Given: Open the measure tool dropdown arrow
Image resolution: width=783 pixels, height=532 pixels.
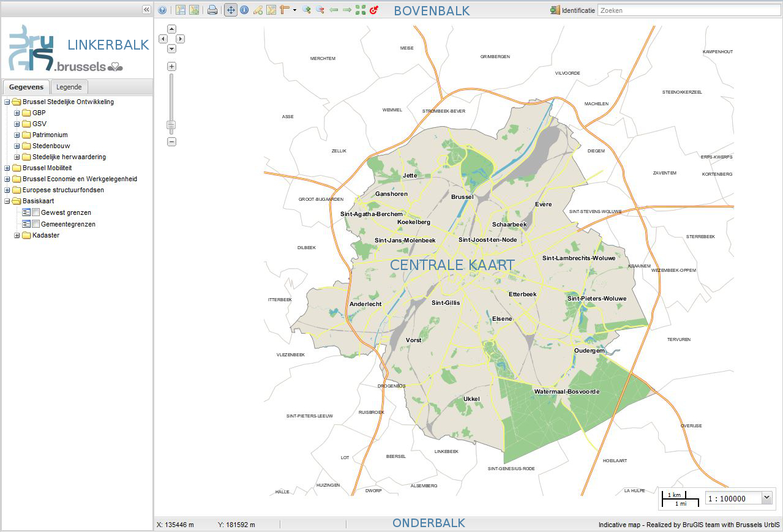Looking at the screenshot, I should tap(294, 10).
